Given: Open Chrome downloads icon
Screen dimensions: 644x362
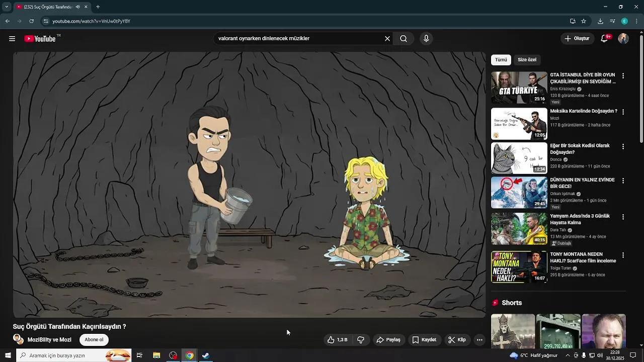Looking at the screenshot, I should tap(600, 21).
